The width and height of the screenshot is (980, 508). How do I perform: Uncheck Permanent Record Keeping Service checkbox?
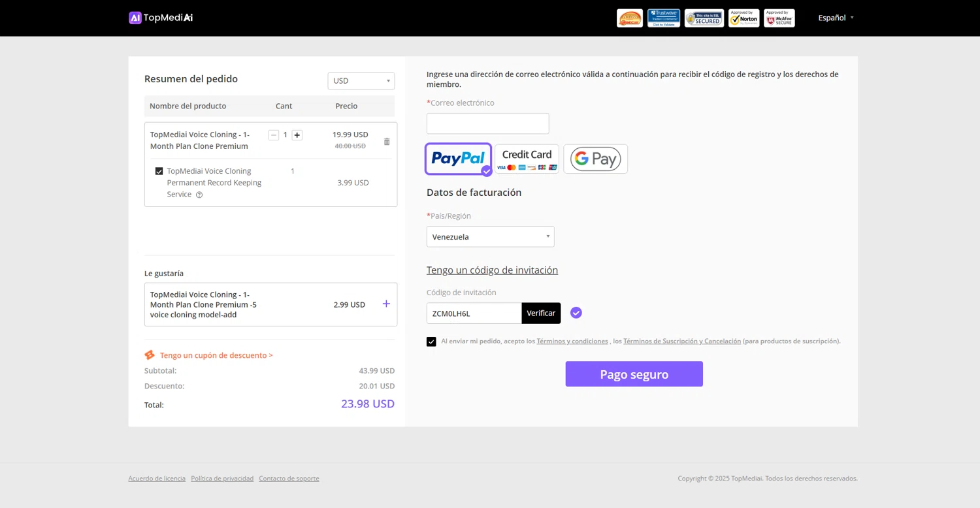click(159, 171)
